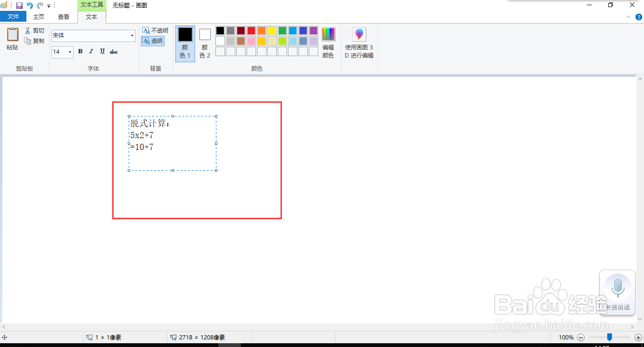This screenshot has width=644, height=347.
Task: Click the horizontal scrollbar left arrow
Action: tap(4, 327)
